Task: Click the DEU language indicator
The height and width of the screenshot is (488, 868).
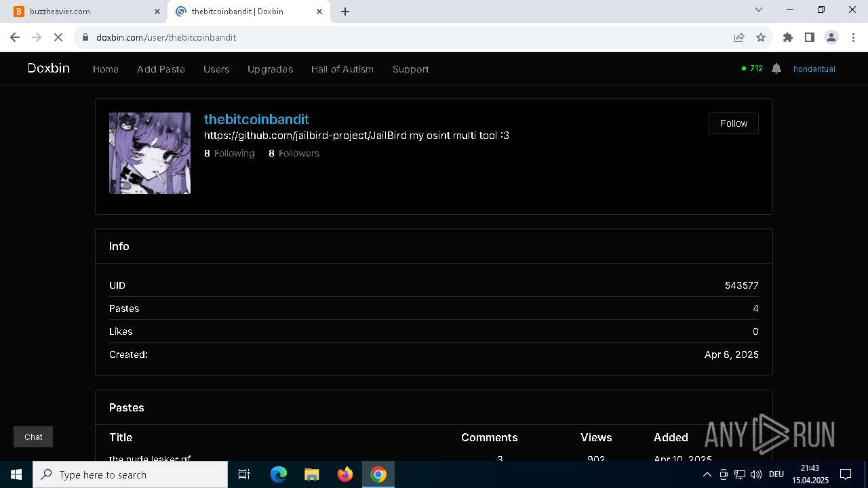Action: (x=776, y=474)
